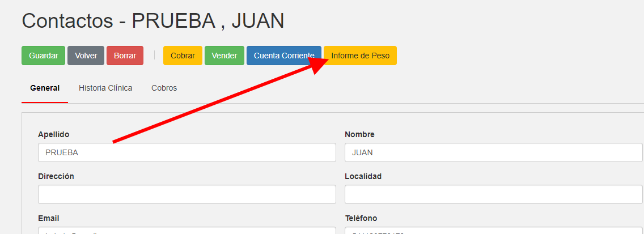Open the Cuenta Corriente view

pyautogui.click(x=283, y=56)
